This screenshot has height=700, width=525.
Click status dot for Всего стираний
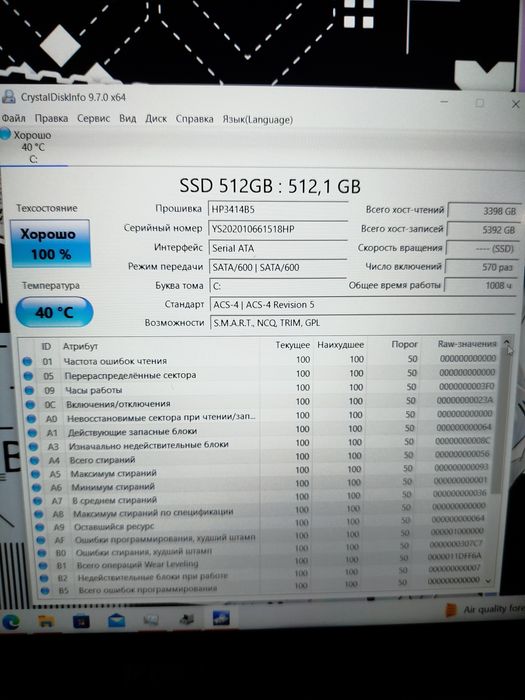pyautogui.click(x=34, y=460)
